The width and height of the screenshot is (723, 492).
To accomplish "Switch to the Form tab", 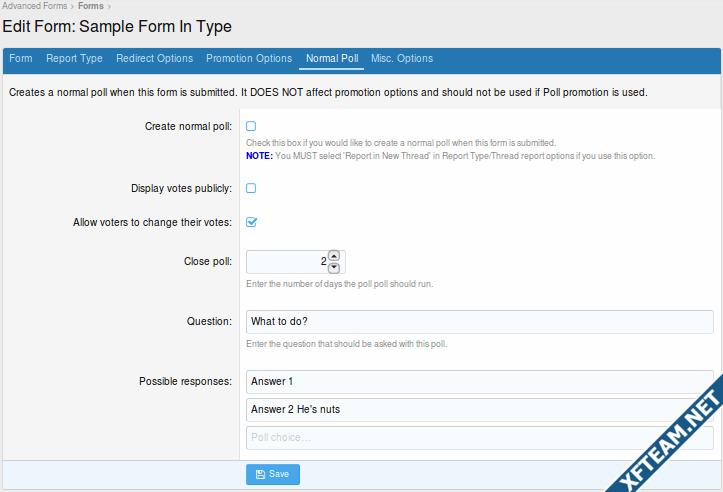I will coord(21,59).
